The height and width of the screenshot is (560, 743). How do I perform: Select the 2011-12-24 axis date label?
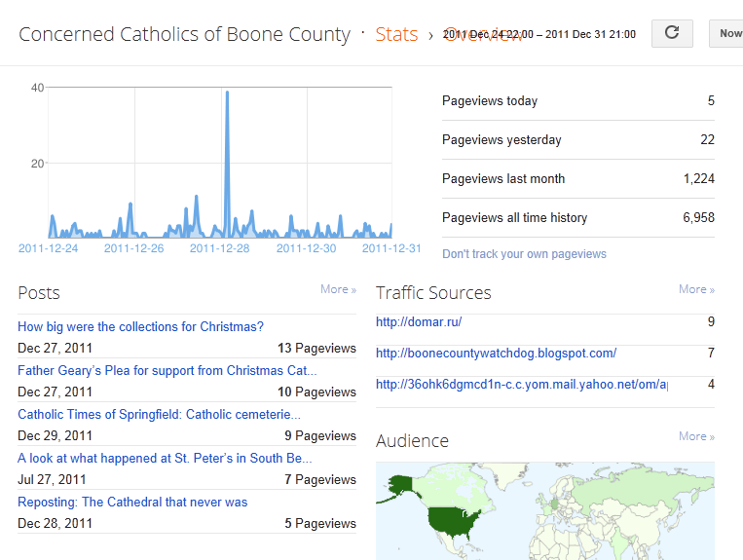[48, 248]
